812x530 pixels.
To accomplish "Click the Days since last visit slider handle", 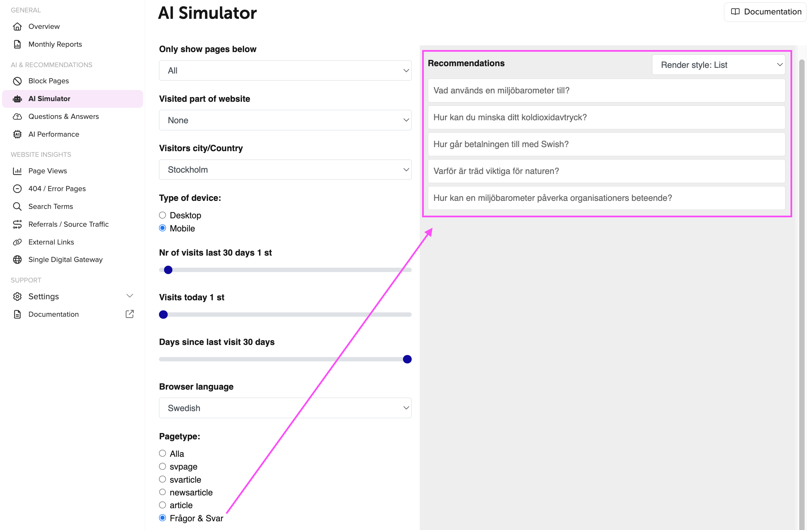I will click(x=407, y=359).
